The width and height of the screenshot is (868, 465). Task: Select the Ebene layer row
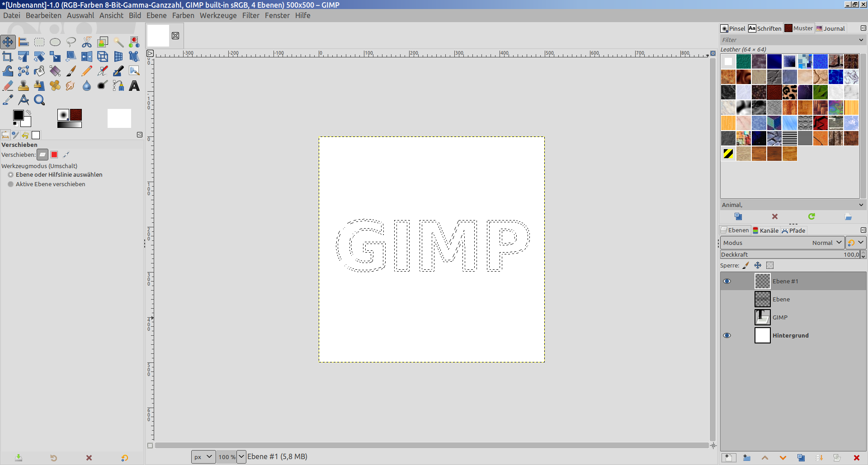(793, 299)
